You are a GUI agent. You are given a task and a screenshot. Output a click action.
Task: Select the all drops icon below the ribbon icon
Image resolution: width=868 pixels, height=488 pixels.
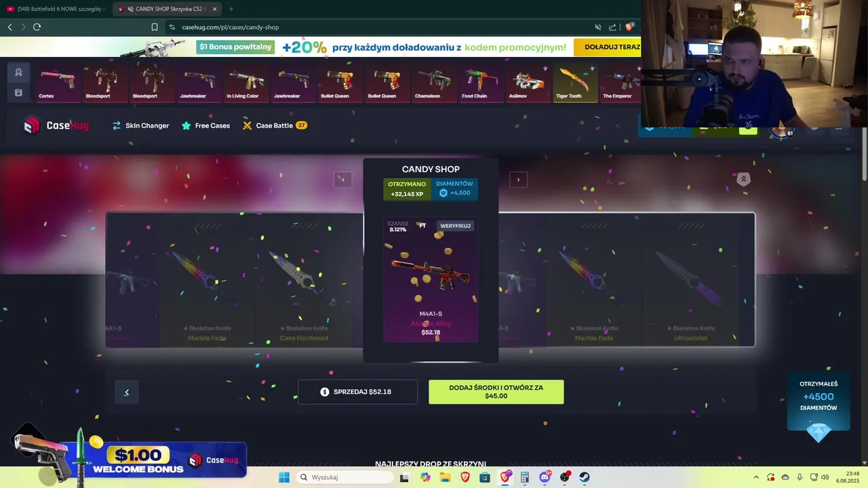pos(18,92)
